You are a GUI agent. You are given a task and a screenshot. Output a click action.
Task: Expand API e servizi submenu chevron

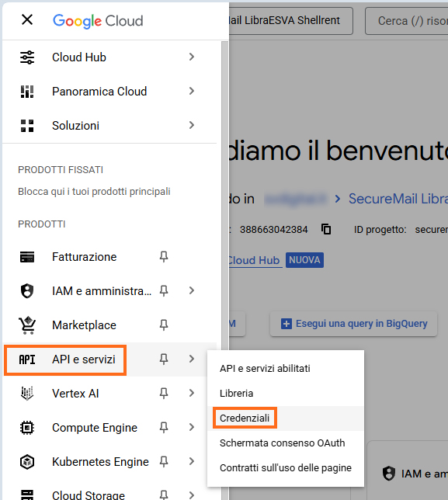[x=191, y=359]
